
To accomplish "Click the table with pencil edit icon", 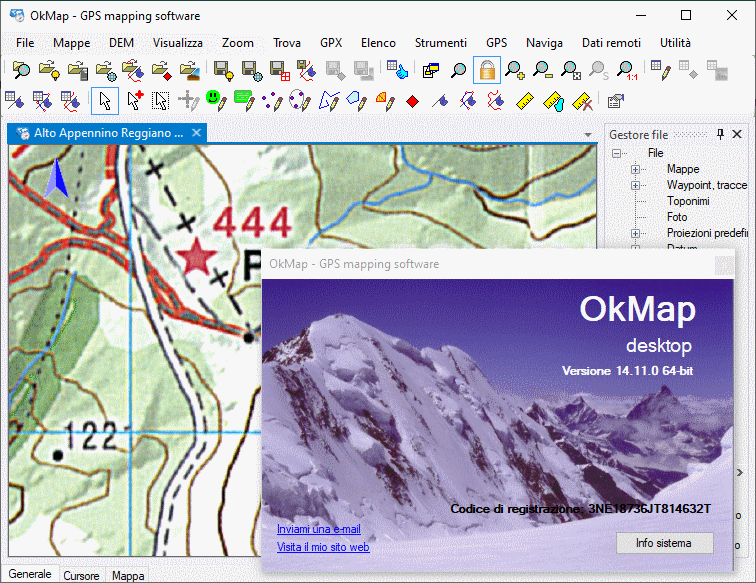I will (661, 70).
